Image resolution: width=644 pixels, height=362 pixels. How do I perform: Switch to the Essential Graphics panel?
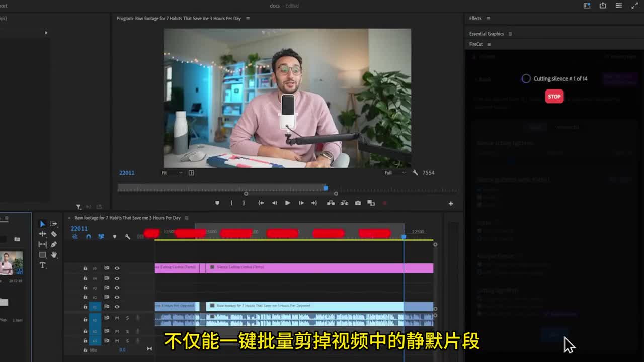coord(486,34)
